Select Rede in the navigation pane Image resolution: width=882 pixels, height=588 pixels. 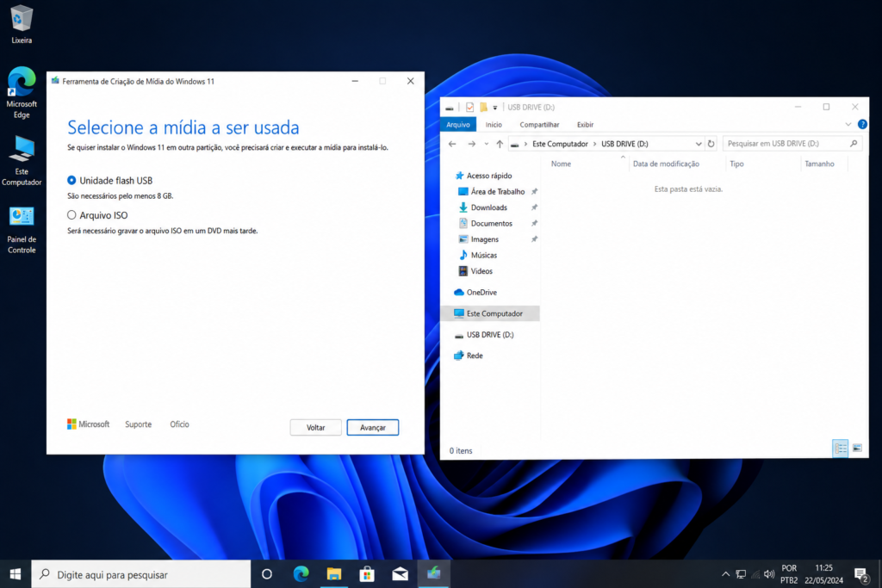[x=469, y=356]
